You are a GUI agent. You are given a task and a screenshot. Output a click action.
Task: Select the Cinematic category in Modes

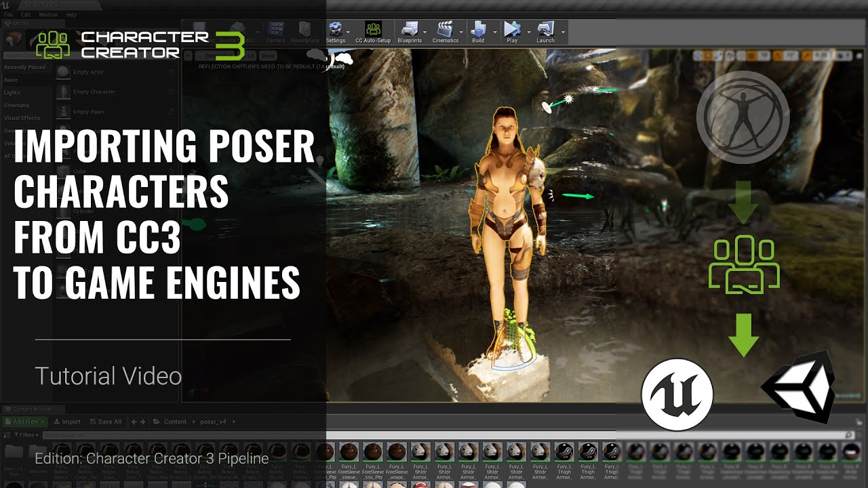(x=17, y=105)
